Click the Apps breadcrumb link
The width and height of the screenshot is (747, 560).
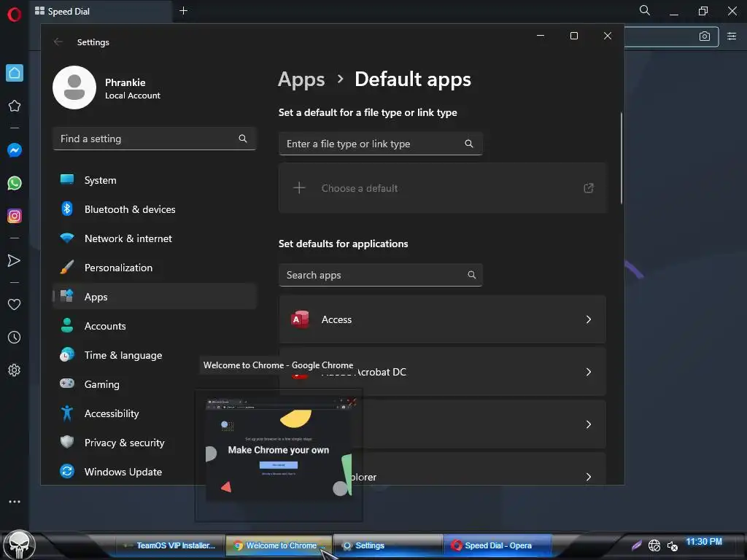[x=301, y=79]
